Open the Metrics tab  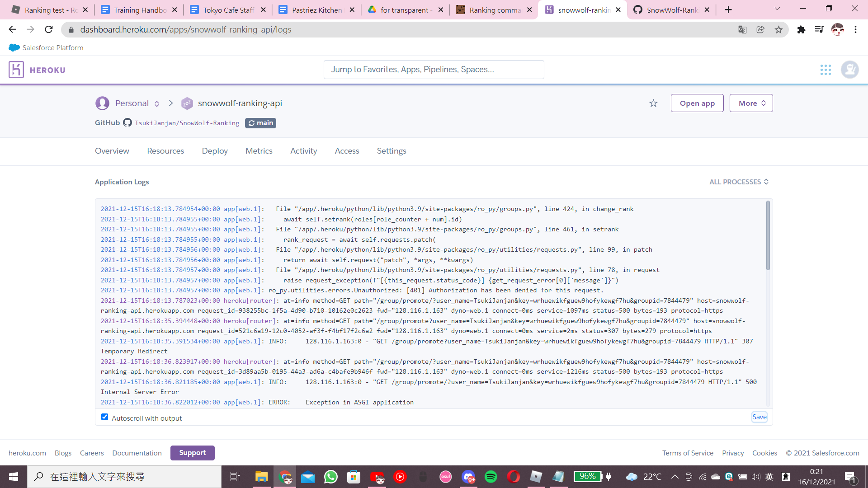(259, 151)
